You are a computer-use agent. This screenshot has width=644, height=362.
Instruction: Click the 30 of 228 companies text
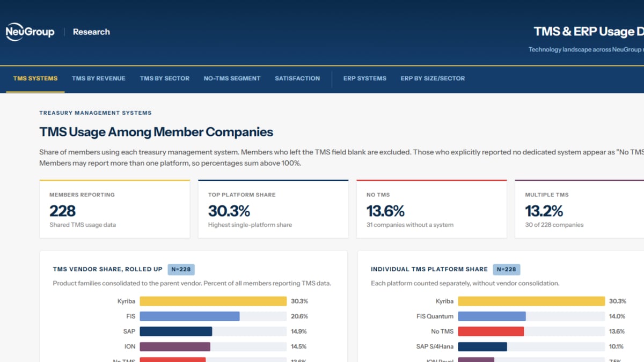[554, 225]
